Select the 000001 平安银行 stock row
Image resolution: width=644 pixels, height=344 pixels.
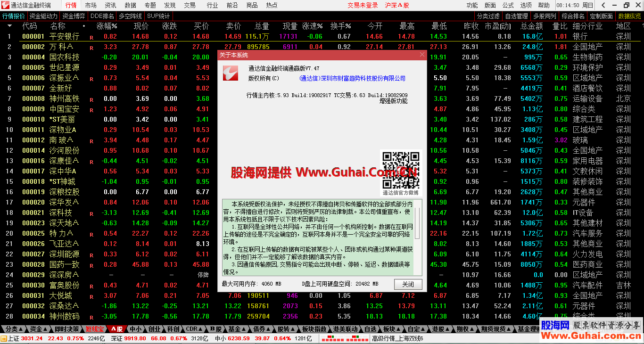[322, 36]
